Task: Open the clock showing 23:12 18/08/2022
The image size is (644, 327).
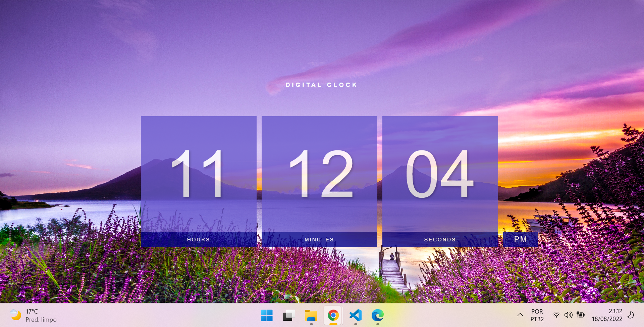Action: 607,315
